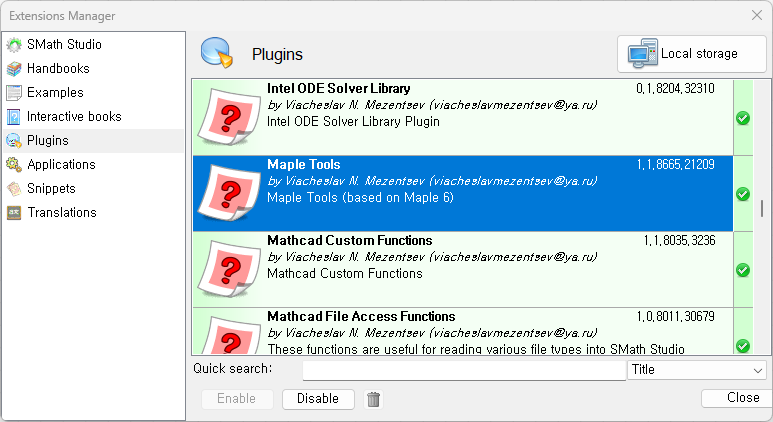Click the Applications gear icon

coord(14,165)
